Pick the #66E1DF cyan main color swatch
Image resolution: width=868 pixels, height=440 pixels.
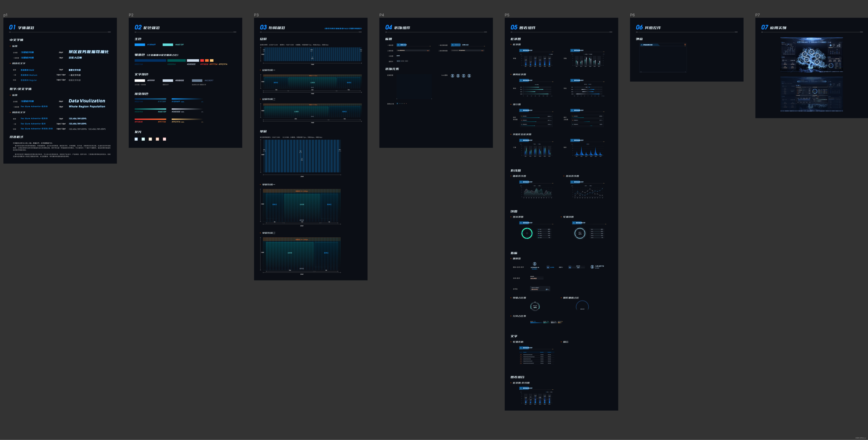pyautogui.click(x=168, y=44)
